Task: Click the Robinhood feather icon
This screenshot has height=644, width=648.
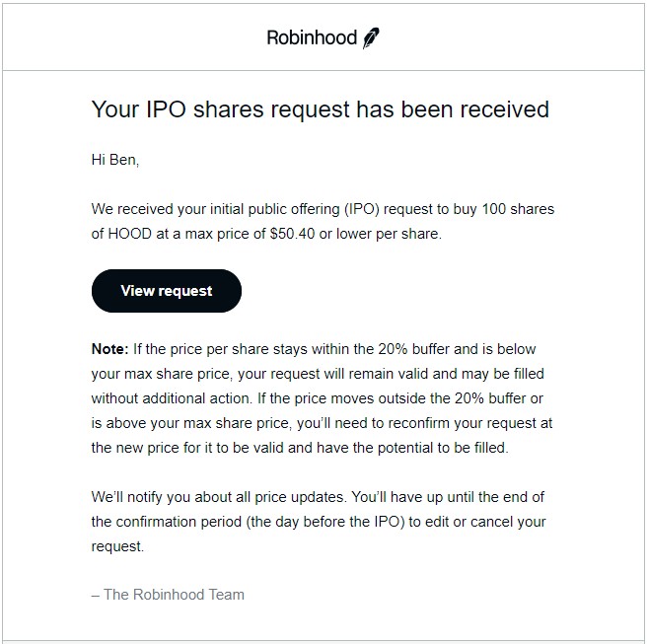Action: pos(371,38)
